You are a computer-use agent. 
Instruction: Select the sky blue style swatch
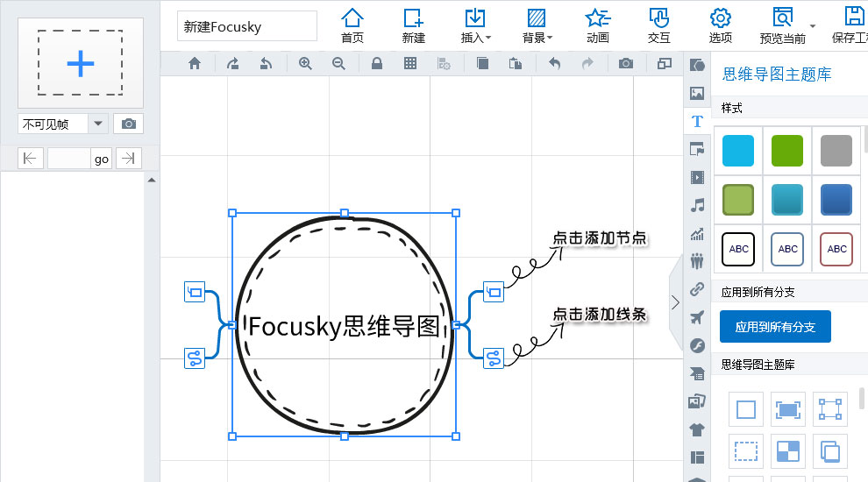click(738, 151)
